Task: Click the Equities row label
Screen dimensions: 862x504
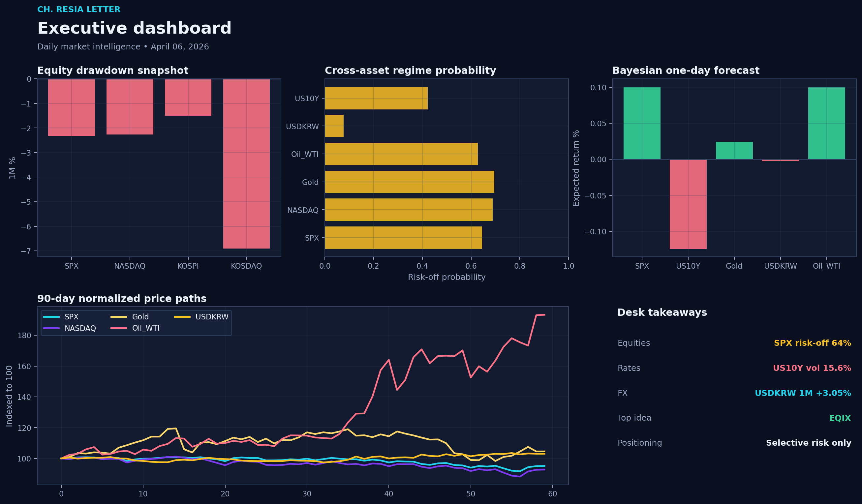Action: click(633, 343)
